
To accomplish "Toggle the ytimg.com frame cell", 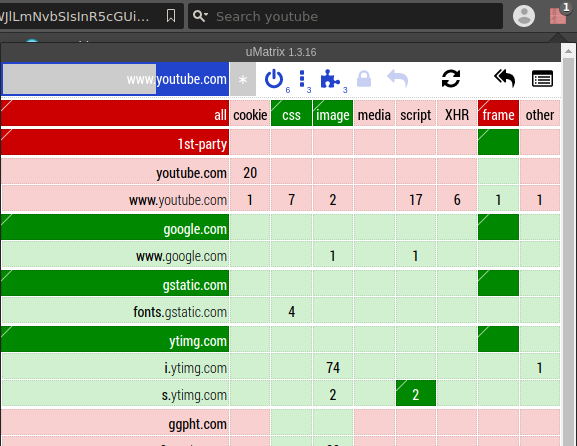I will click(499, 339).
